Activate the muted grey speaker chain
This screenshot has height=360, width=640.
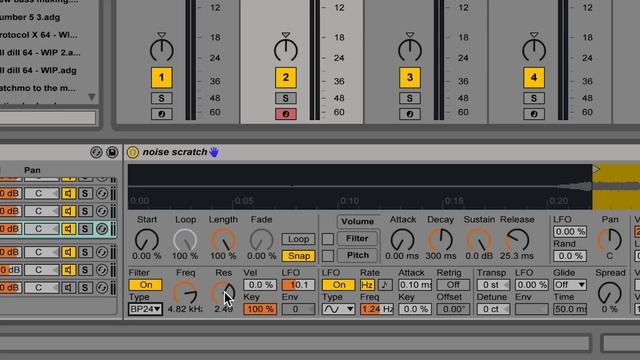tap(69, 288)
